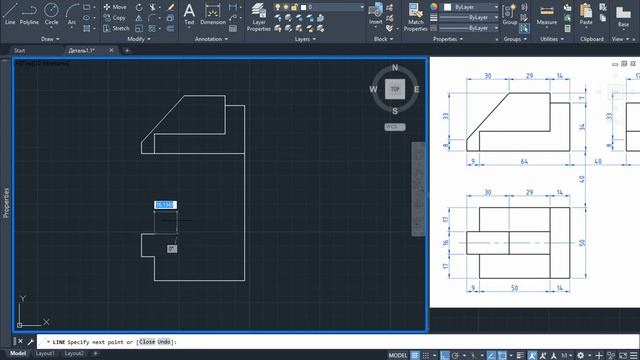Toggle lineweight display in status bar
The width and height of the screenshot is (640, 360).
click(x=520, y=356)
